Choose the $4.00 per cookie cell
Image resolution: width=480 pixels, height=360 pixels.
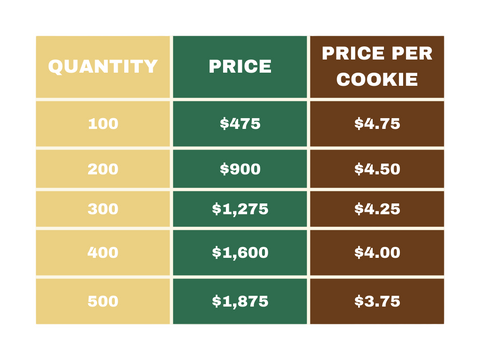coord(377,252)
